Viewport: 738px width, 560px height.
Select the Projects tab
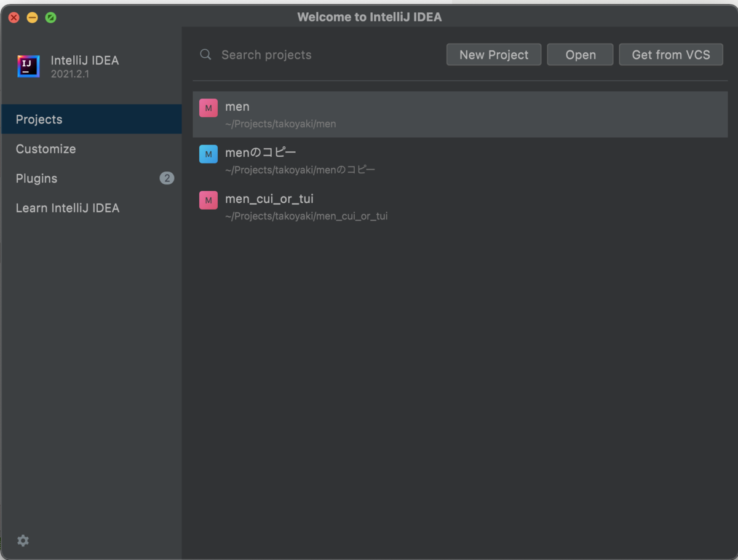click(91, 119)
